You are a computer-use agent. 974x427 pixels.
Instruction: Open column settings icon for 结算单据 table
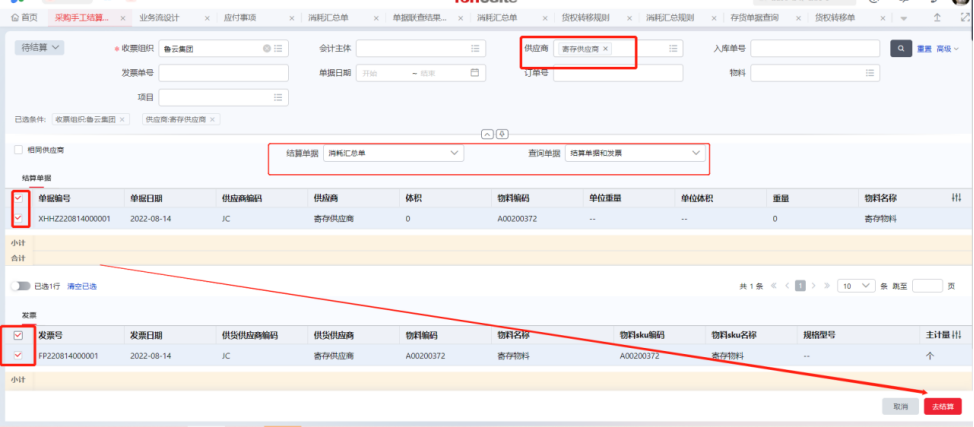pos(956,198)
